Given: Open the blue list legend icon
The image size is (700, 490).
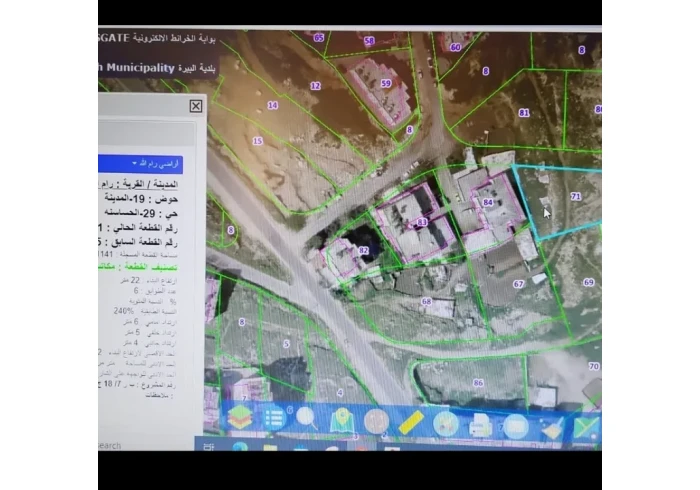Looking at the screenshot, I should click(x=273, y=418).
